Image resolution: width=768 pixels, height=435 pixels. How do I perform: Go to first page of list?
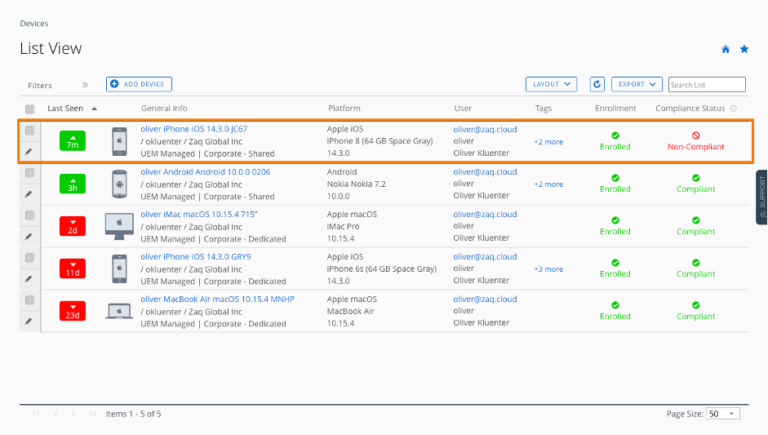coord(36,414)
